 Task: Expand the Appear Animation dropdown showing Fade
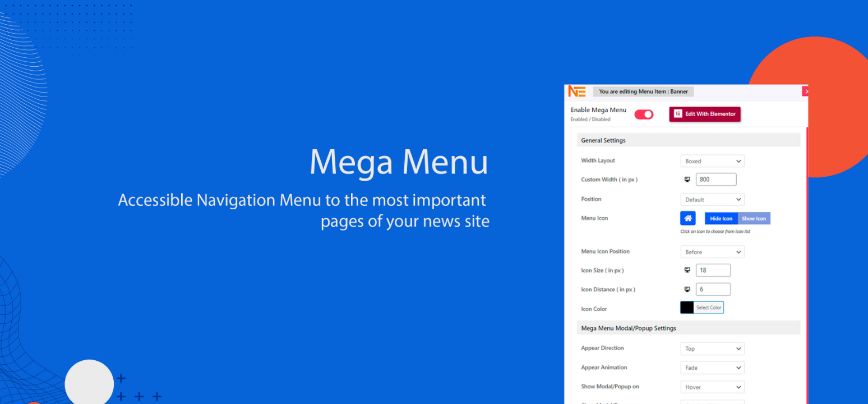(712, 368)
